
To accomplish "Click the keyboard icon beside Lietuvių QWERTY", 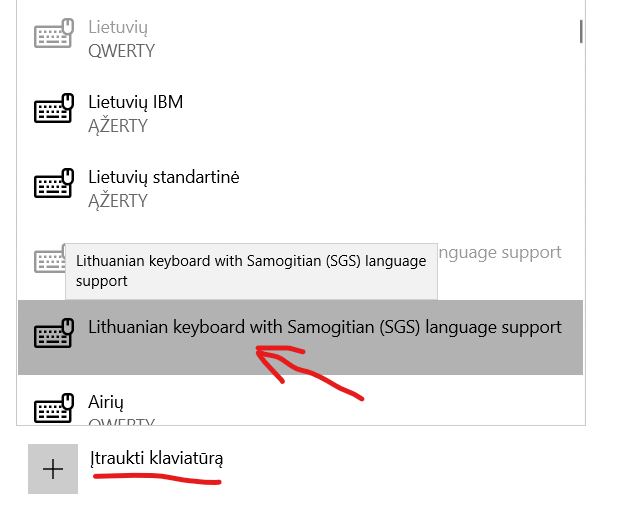I will (x=54, y=35).
